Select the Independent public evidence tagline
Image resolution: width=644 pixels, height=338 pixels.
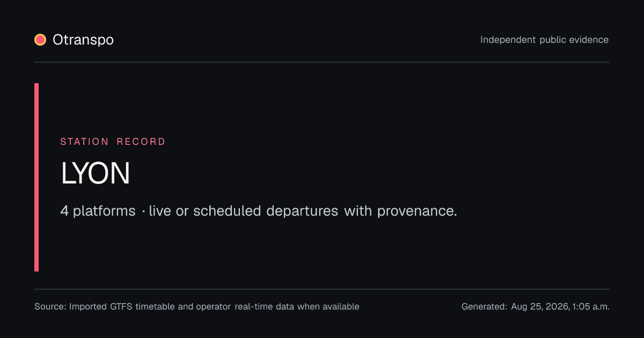[545, 40]
